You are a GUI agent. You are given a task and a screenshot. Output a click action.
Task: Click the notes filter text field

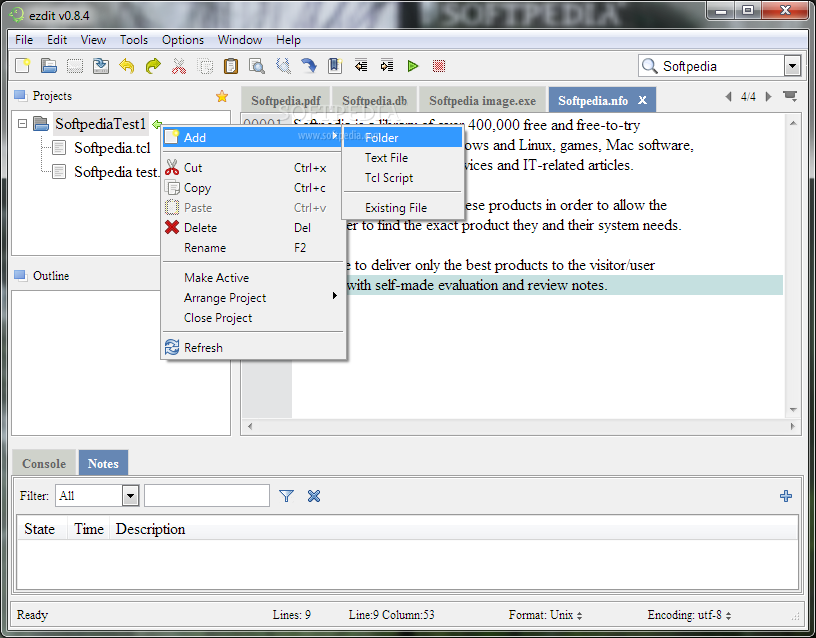tap(207, 495)
